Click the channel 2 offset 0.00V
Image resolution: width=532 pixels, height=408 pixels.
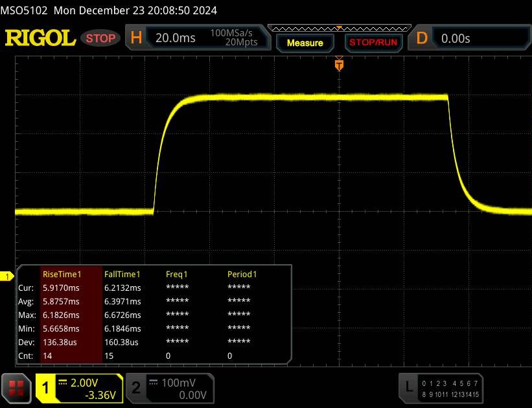click(x=192, y=395)
